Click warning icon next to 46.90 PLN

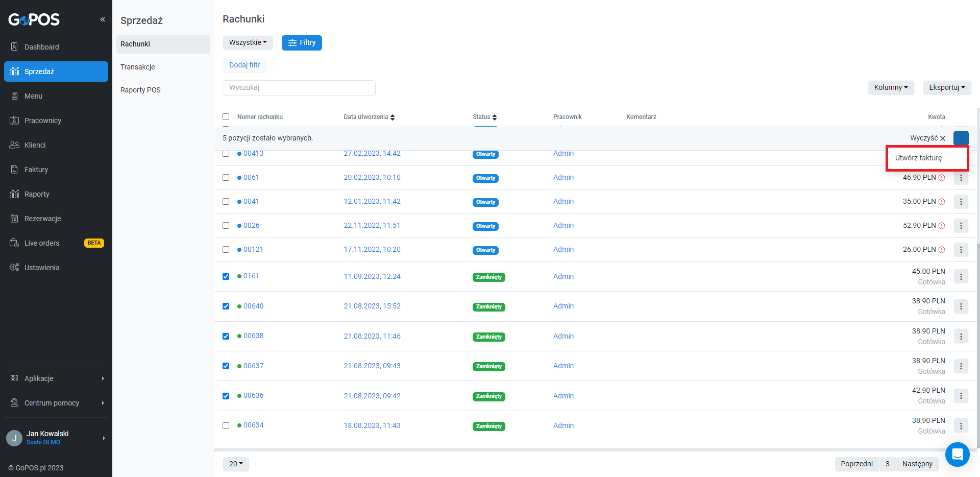(x=942, y=178)
